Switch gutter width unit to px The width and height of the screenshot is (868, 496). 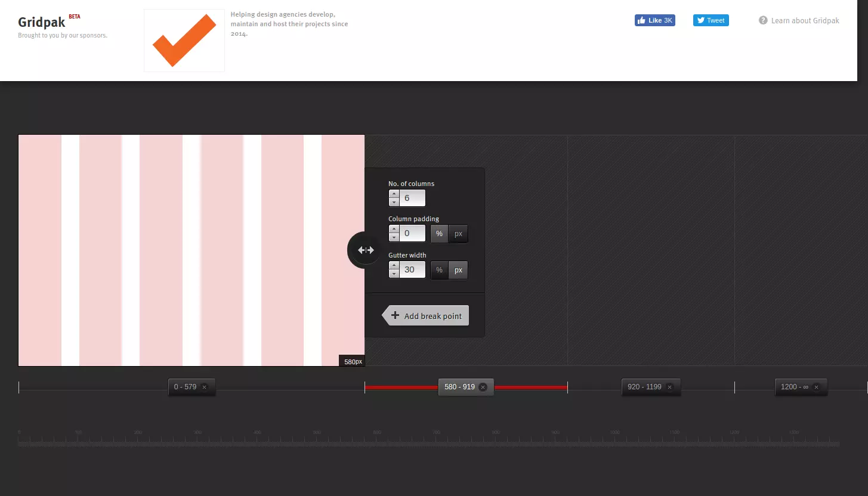point(458,270)
